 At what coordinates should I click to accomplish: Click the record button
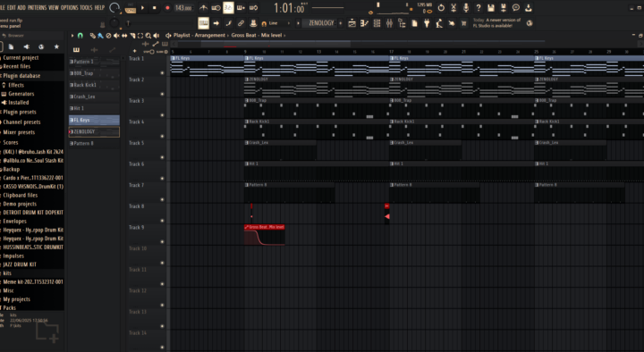pos(167,8)
